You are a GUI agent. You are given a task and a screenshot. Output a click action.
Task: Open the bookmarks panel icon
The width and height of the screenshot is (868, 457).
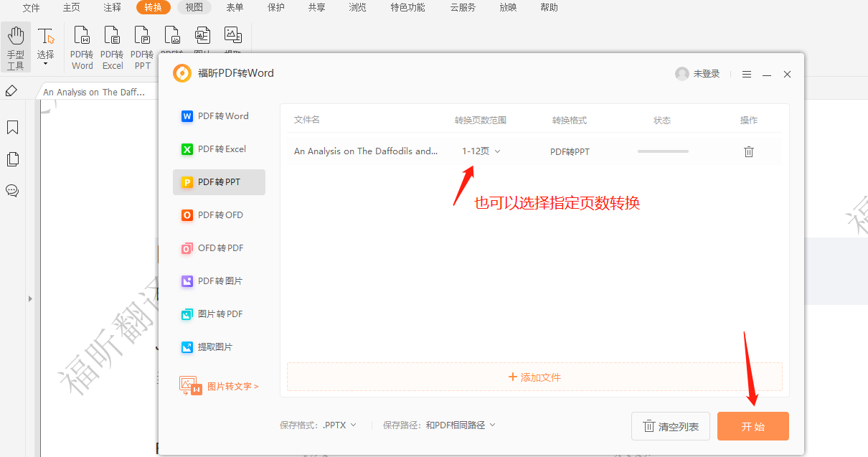(12, 128)
